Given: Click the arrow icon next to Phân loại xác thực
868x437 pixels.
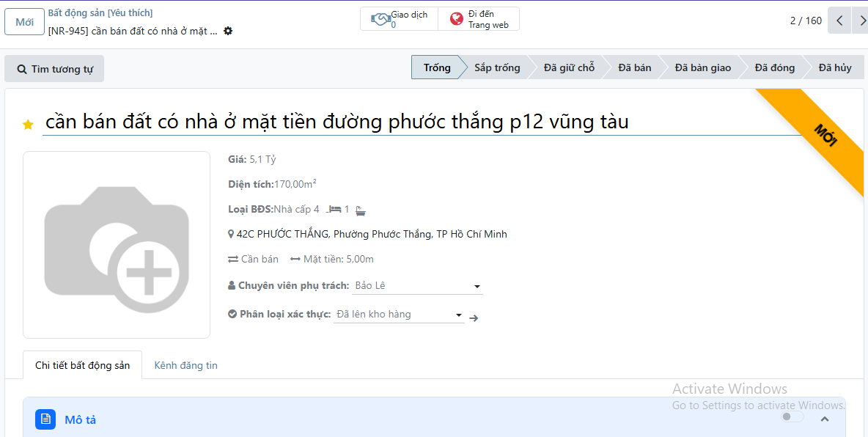Looking at the screenshot, I should click(474, 318).
